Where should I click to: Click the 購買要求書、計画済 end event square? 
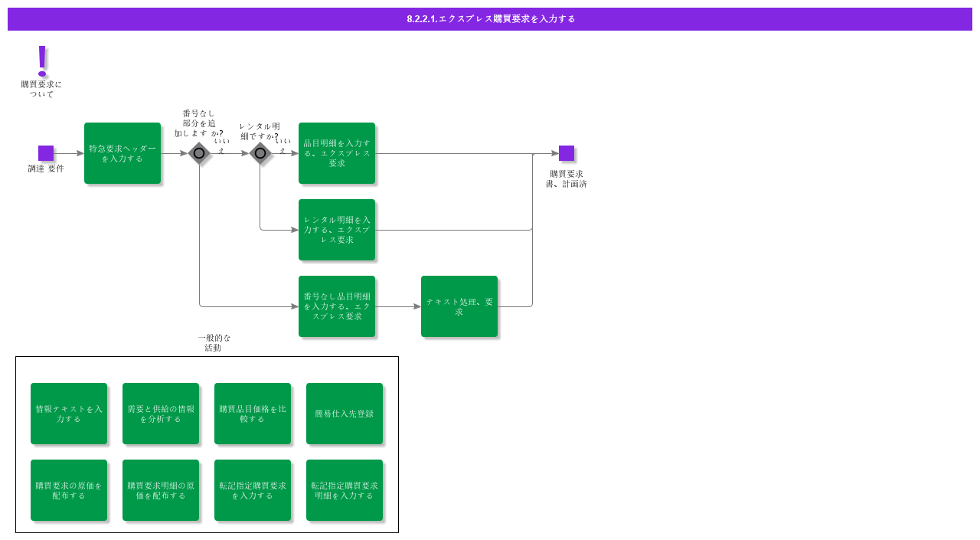pos(567,153)
